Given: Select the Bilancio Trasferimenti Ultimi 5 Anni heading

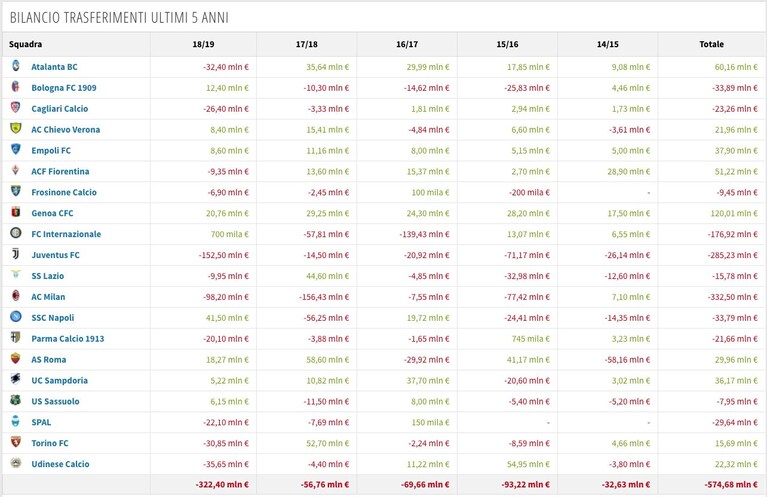Looking at the screenshot, I should click(x=119, y=18).
